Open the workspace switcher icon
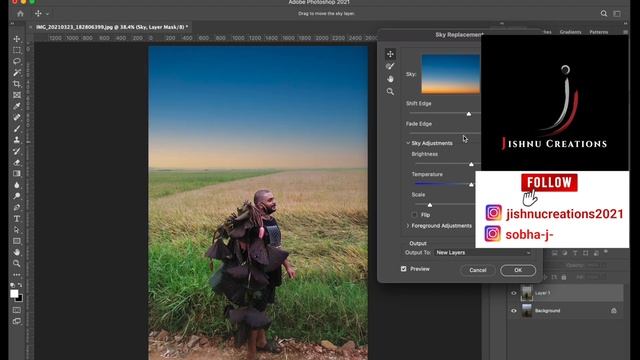640x360 pixels. point(617,14)
